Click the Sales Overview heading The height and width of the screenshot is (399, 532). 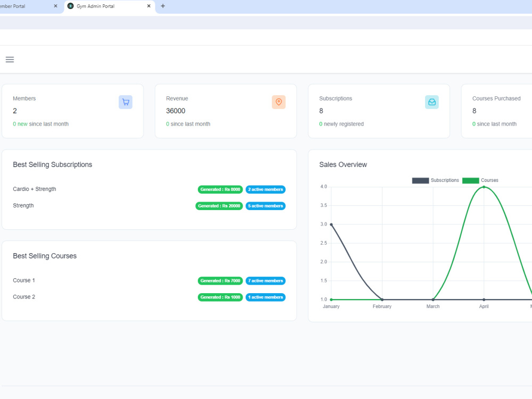[x=343, y=164]
